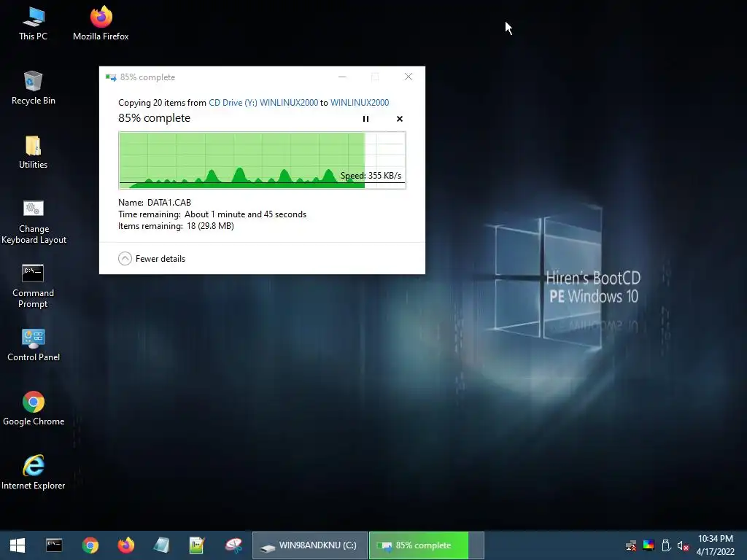Launch Chrome from the taskbar
The height and width of the screenshot is (560, 747).
pos(90,545)
